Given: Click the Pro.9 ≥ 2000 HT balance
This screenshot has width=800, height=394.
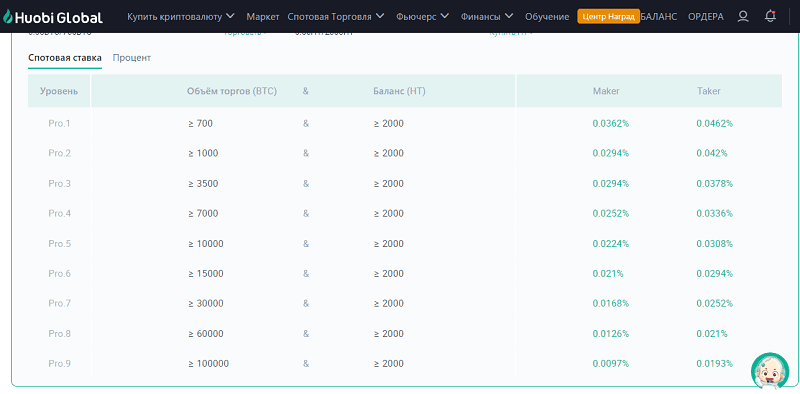Looking at the screenshot, I should 388,364.
